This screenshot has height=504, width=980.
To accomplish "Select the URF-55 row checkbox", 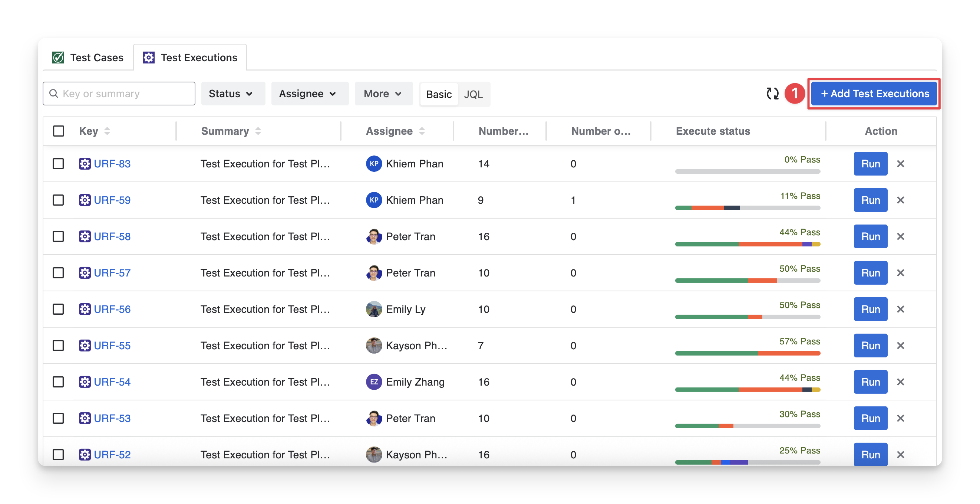I will (x=58, y=346).
